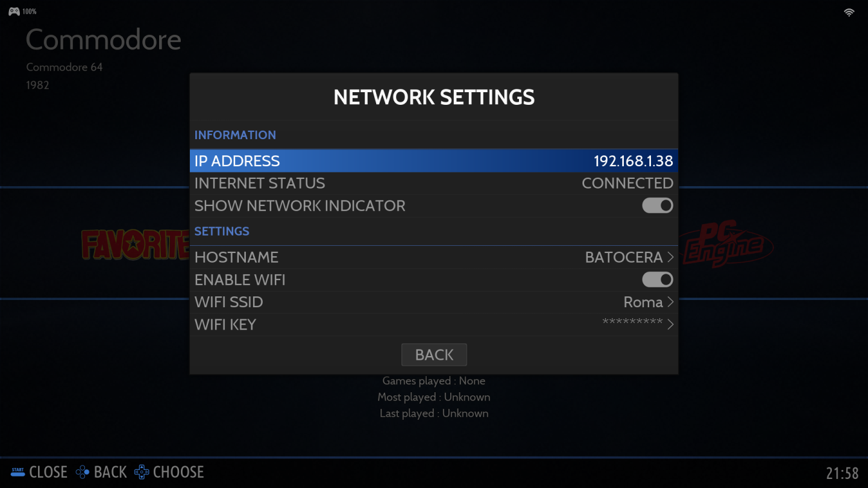Click the 21:58 clock display
This screenshot has height=488, width=868.
click(x=842, y=474)
